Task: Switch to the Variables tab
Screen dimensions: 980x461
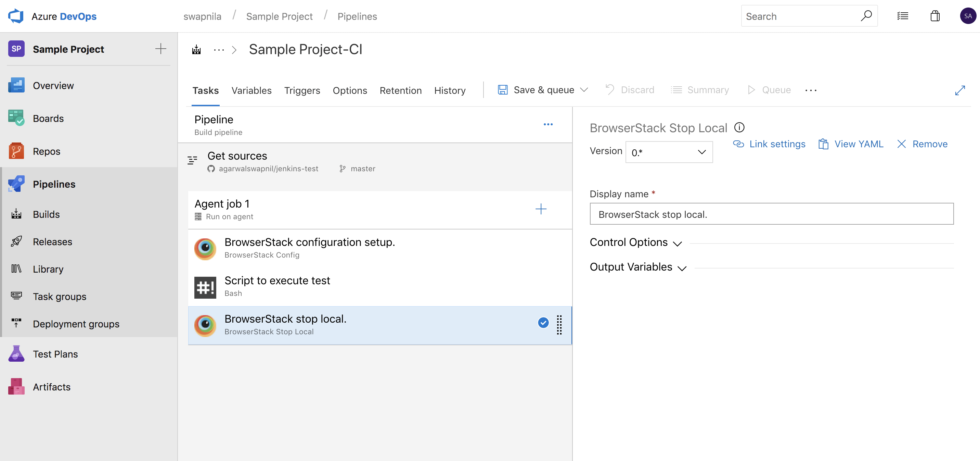Action: [x=252, y=90]
